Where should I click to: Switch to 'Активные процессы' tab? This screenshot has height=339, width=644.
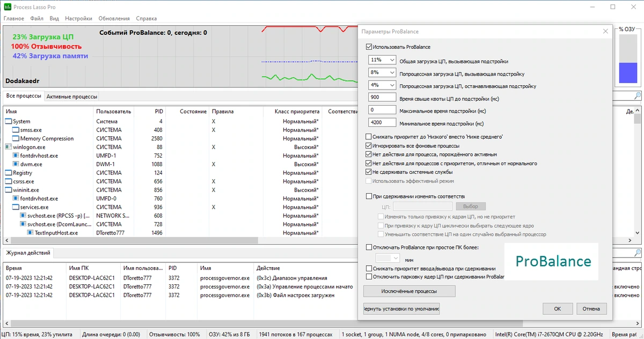point(72,97)
